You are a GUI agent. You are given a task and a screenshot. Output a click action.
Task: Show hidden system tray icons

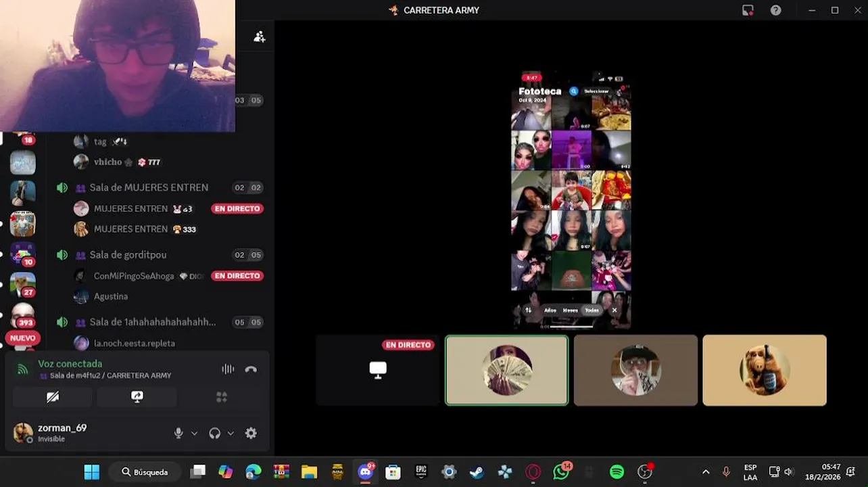(x=706, y=472)
